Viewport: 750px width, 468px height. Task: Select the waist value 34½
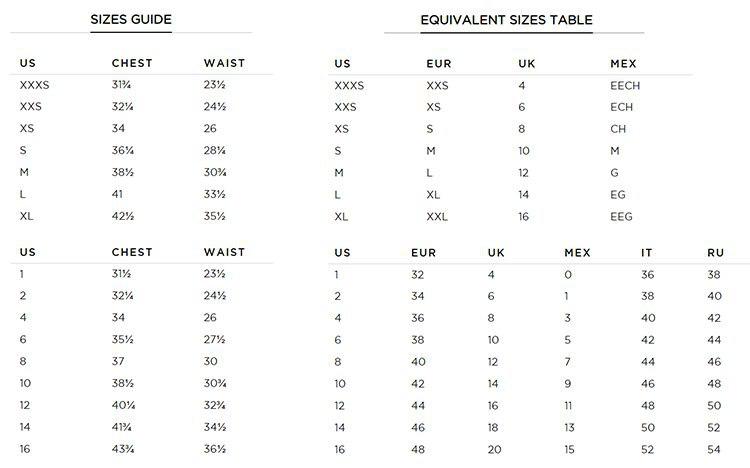215,428
